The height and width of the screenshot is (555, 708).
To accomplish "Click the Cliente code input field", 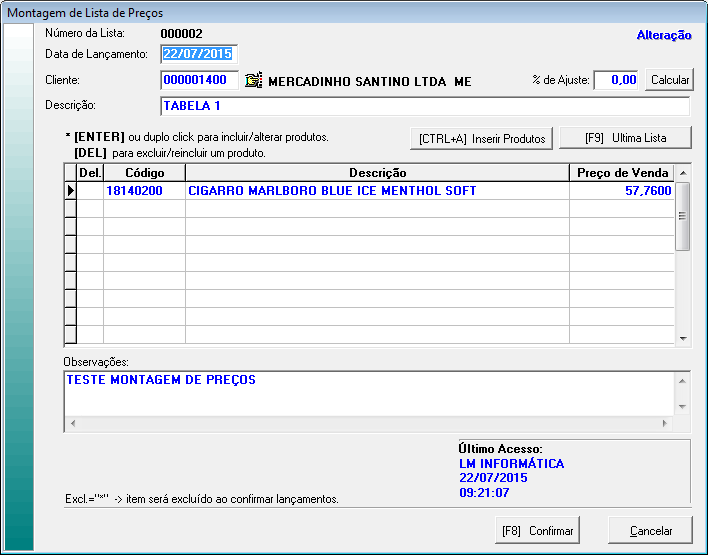I will coord(199,81).
